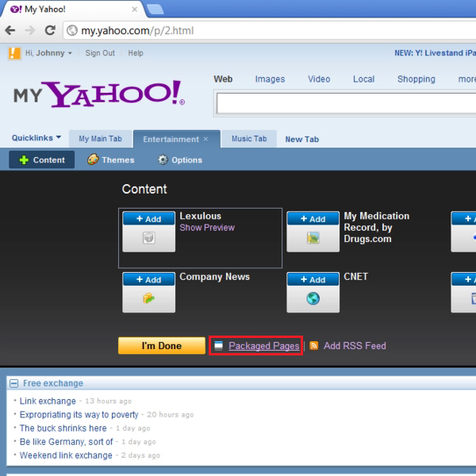This screenshot has width=476, height=476.
Task: Click the MY YAHOO! logo
Action: [x=99, y=94]
